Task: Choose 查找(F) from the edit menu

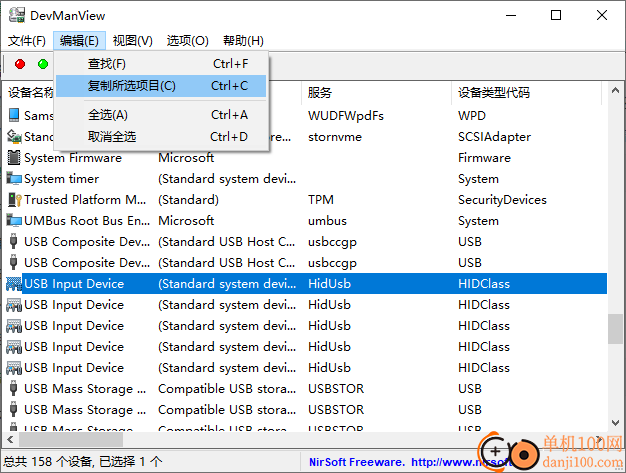Action: 161,64
